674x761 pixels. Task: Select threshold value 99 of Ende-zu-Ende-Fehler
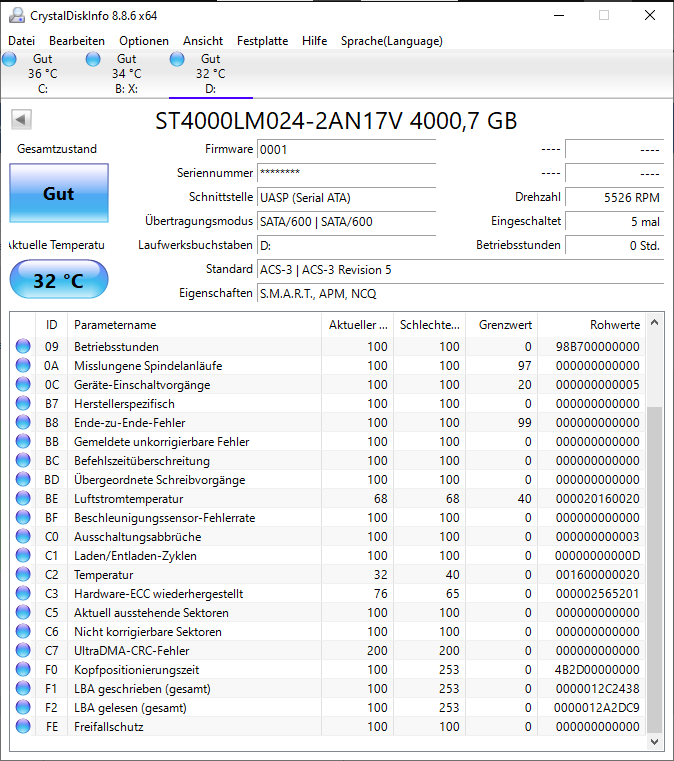[x=525, y=423]
